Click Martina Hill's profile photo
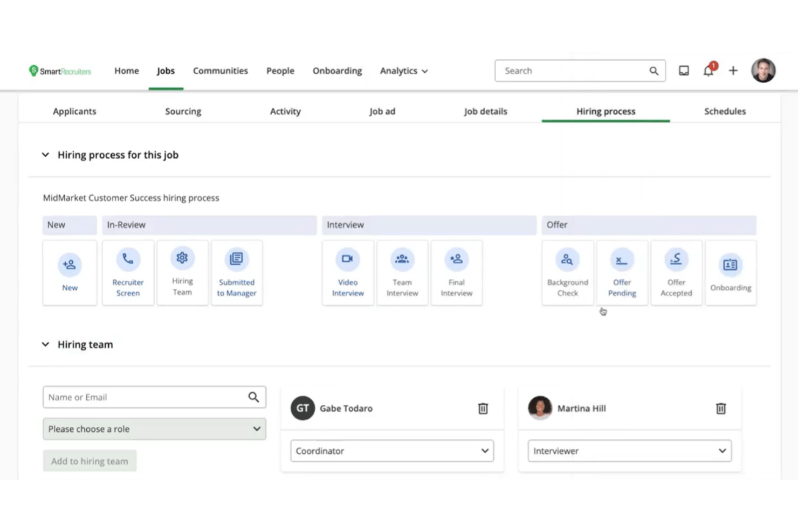This screenshot has height=532, width=798. [540, 409]
